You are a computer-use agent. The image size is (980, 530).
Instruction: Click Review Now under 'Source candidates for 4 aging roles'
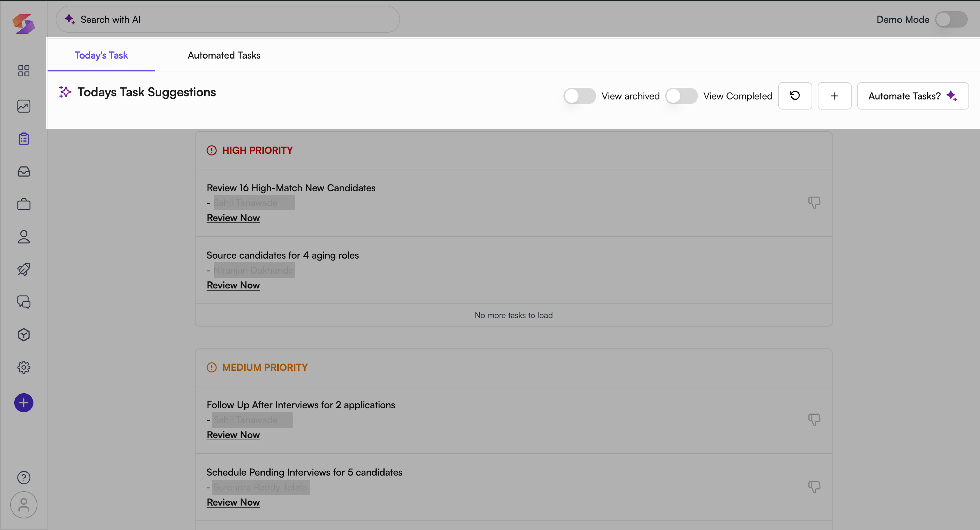(233, 285)
